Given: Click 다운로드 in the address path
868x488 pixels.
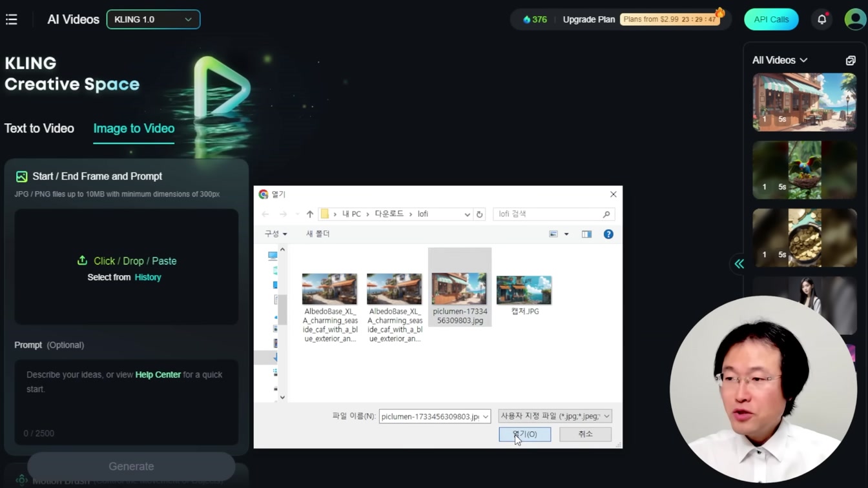Looking at the screenshot, I should pos(389,214).
